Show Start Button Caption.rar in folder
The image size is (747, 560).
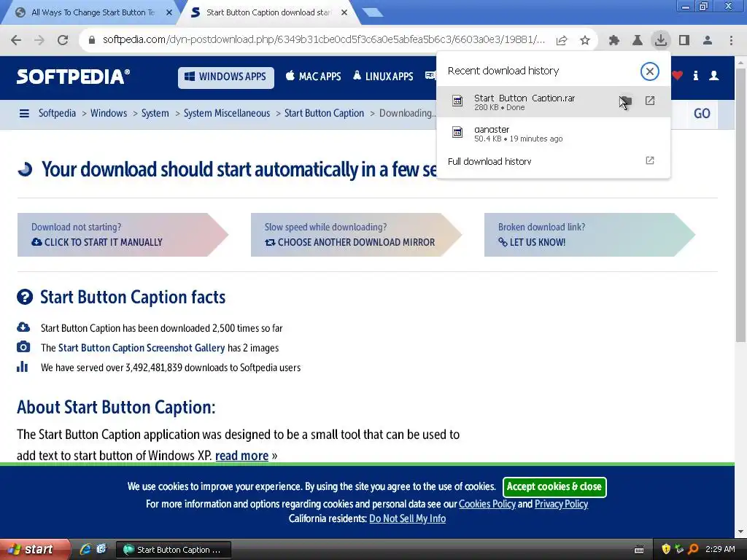pos(625,101)
